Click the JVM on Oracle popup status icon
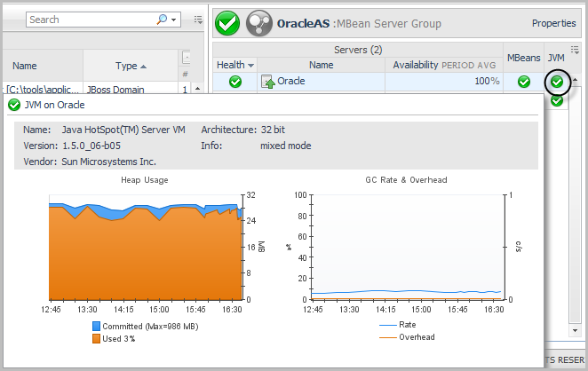This screenshot has height=371, width=588. [x=14, y=105]
